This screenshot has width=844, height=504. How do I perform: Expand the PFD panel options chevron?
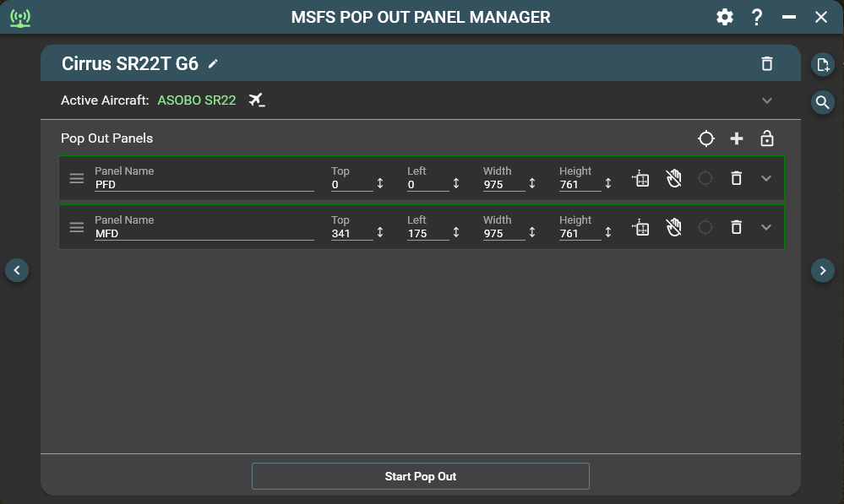pos(766,178)
